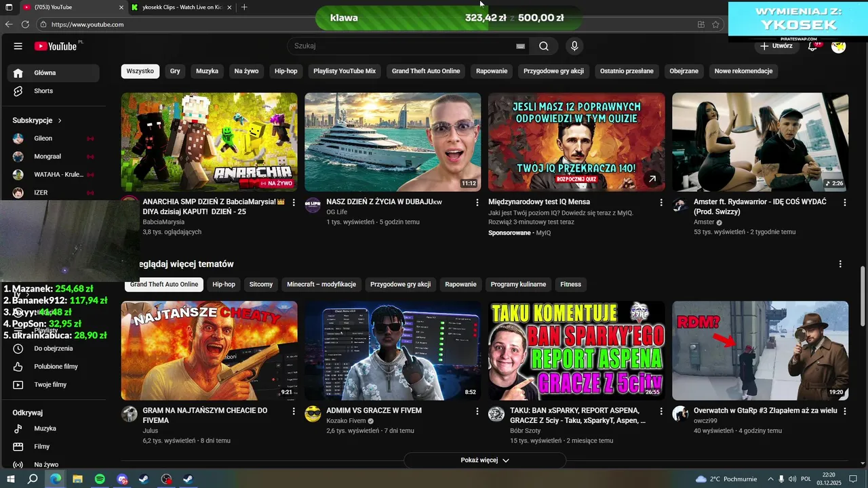Open the taskbar volume speaker icon
The image size is (868, 488).
tap(793, 479)
